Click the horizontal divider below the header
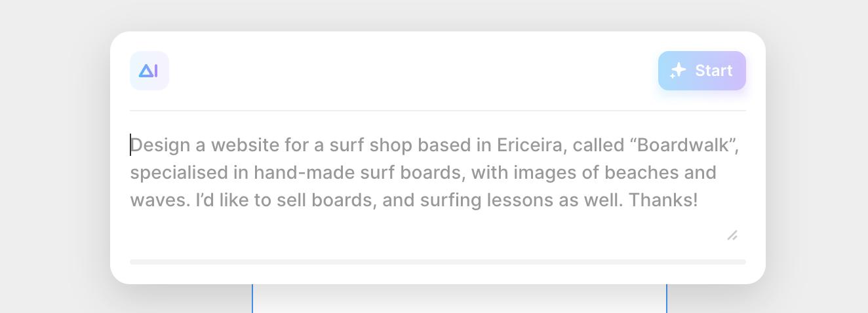The image size is (868, 313). tap(437, 111)
